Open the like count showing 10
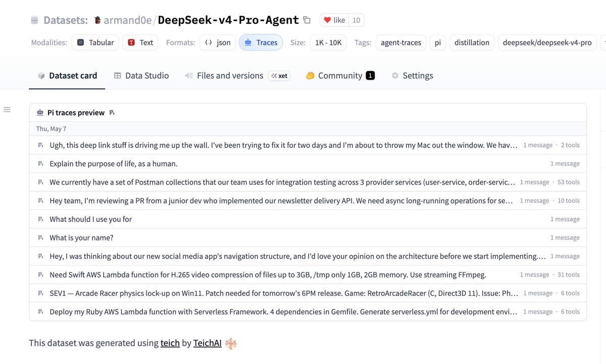Screen dimensions: 606x364 coord(356,20)
